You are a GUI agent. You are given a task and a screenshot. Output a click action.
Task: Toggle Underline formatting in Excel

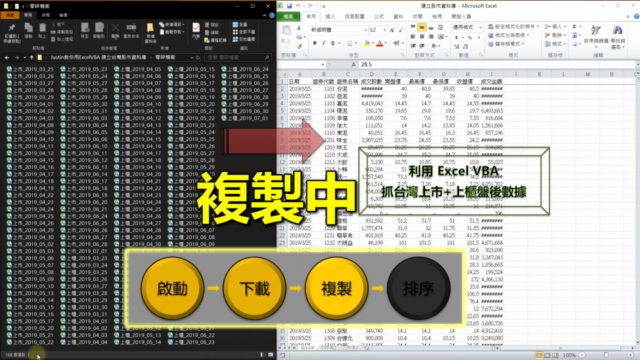(x=333, y=43)
